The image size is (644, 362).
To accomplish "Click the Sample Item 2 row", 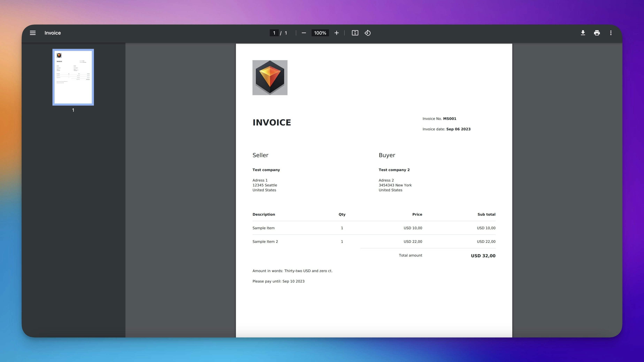I will (265, 241).
